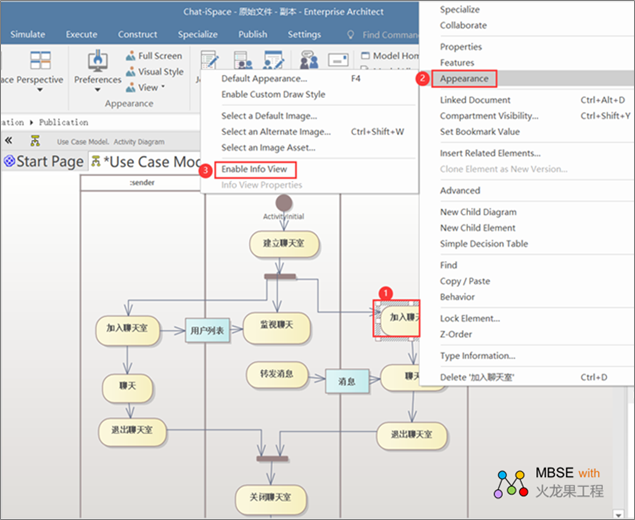Image resolution: width=635 pixels, height=520 pixels.
Task: Expand the Preferences dropdown arrow
Action: coord(98,90)
